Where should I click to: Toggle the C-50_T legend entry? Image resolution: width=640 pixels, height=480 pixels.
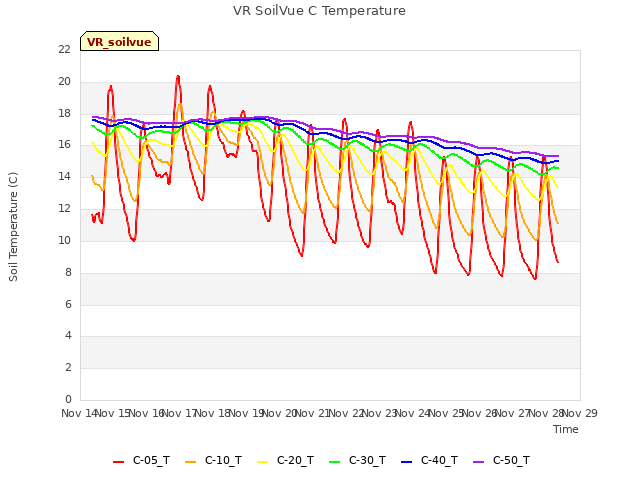click(x=501, y=460)
